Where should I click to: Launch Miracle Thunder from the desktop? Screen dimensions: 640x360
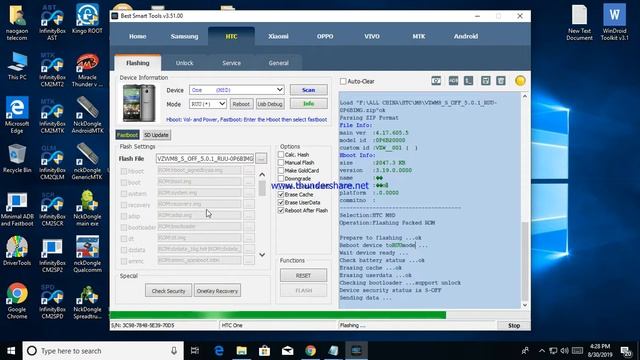click(87, 69)
